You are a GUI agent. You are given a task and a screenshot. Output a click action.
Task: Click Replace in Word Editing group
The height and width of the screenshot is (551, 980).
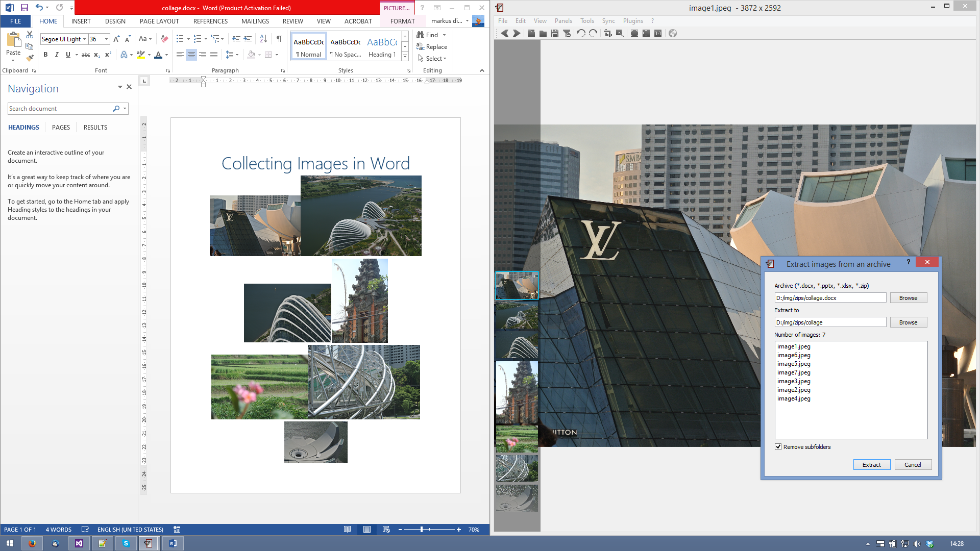point(432,47)
